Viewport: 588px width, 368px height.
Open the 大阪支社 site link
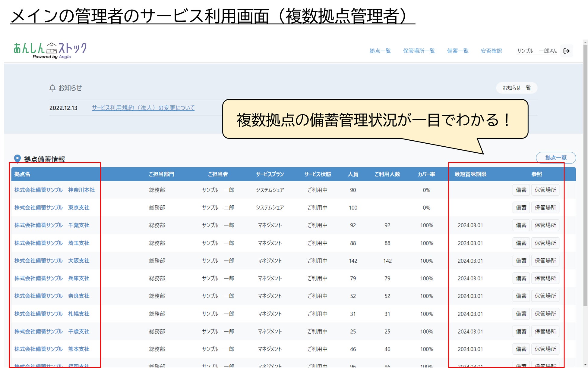tap(52, 261)
